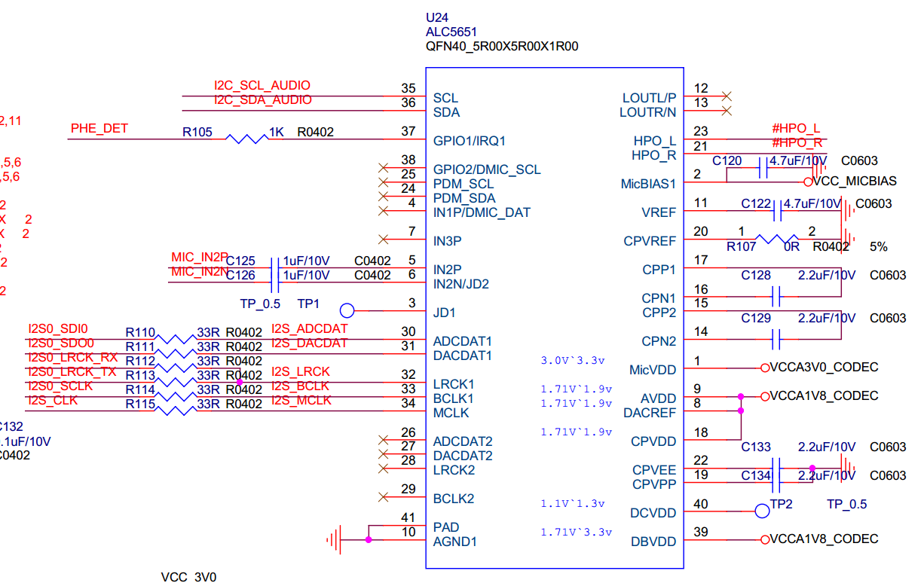Image resolution: width=924 pixels, height=583 pixels.
Task: Select the I2S0_LRCK_TX net label
Action: pyautogui.click(x=72, y=372)
